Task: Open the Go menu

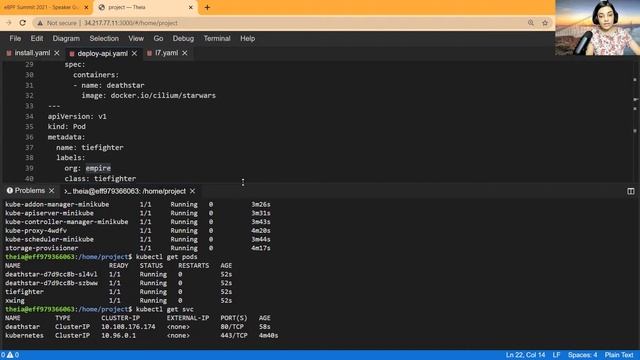Action: 158,38
